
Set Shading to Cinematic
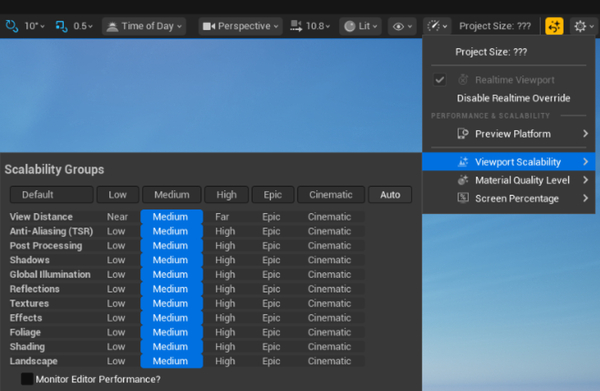(329, 347)
